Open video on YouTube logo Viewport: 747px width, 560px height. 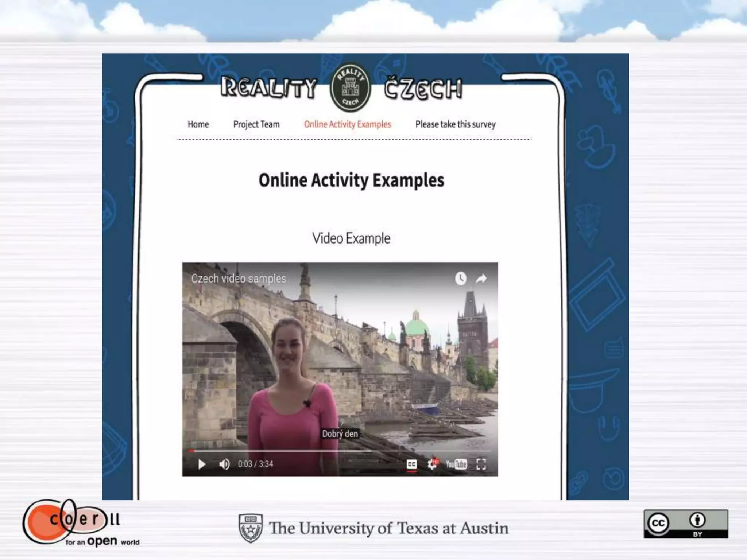456,464
